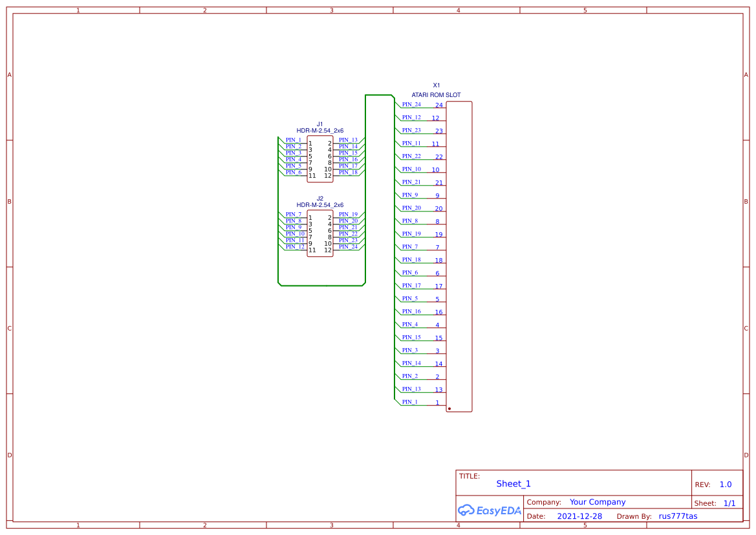Click the rus777tas drawn-by name
This screenshot has height=535, width=756.
678,516
